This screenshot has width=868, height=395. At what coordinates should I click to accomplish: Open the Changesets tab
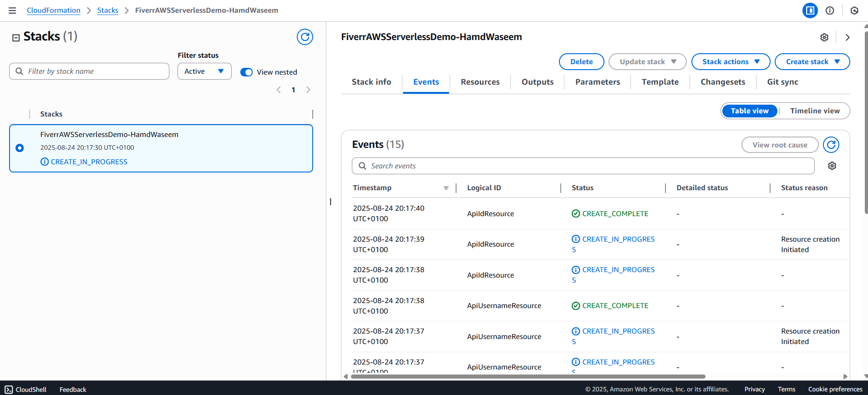pos(723,82)
